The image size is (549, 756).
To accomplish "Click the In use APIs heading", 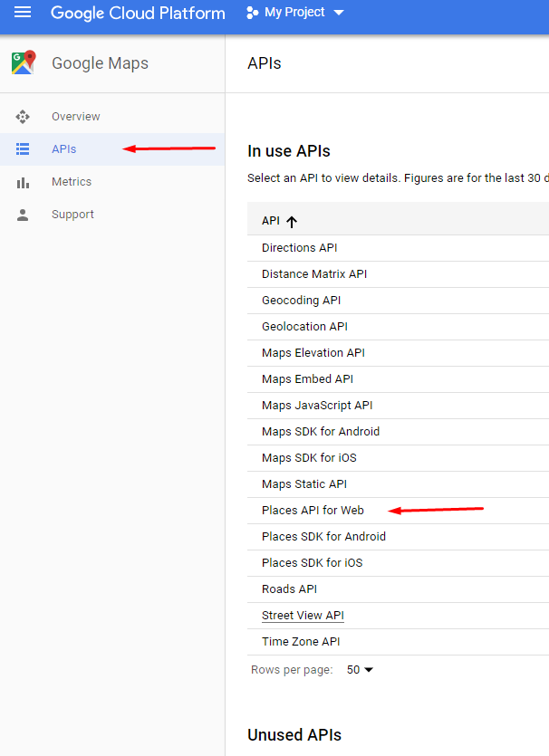I will point(288,151).
